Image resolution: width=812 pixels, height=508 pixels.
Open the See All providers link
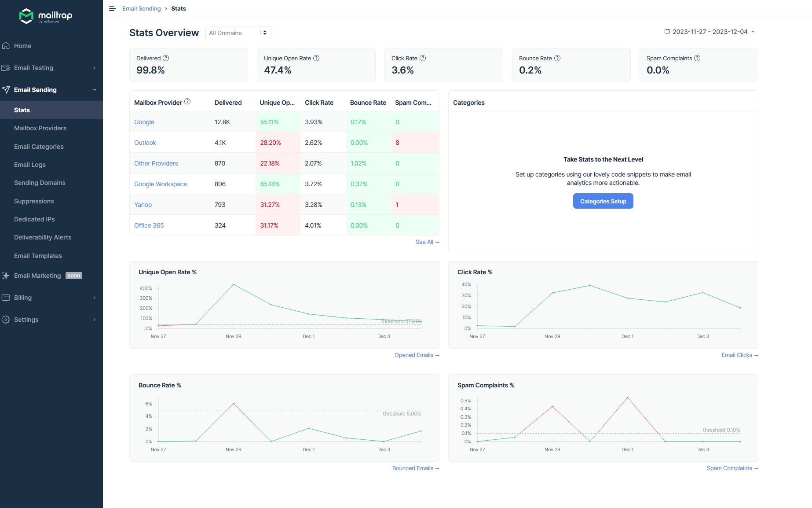pyautogui.click(x=427, y=242)
